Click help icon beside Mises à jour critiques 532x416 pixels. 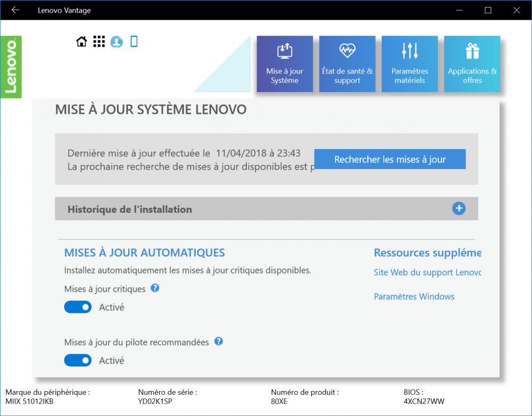click(x=155, y=288)
